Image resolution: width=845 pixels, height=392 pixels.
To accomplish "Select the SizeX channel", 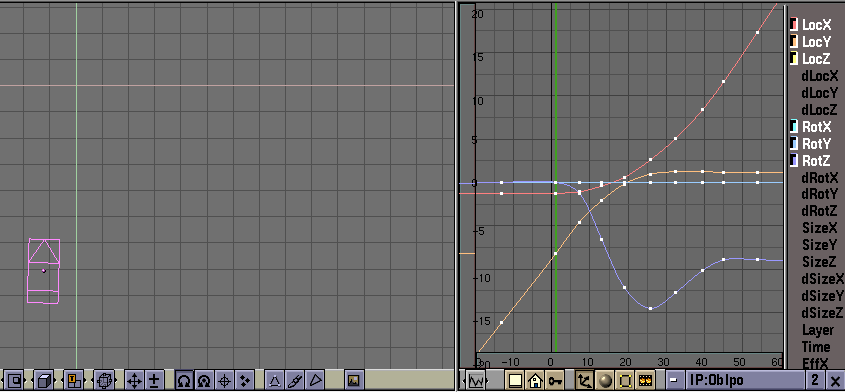I will 820,228.
